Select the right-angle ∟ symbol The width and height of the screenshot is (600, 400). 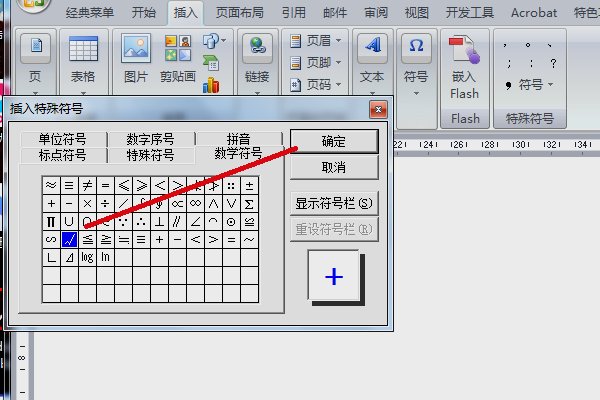(x=51, y=258)
